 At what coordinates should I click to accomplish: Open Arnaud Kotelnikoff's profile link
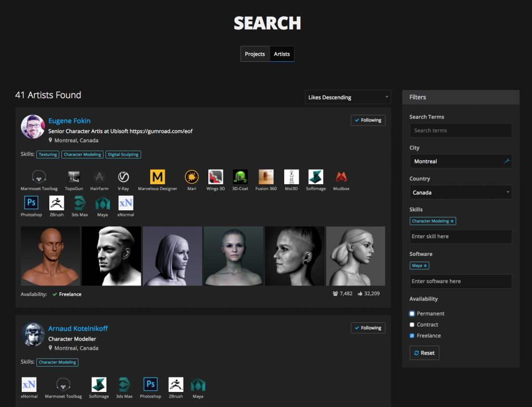pos(78,329)
